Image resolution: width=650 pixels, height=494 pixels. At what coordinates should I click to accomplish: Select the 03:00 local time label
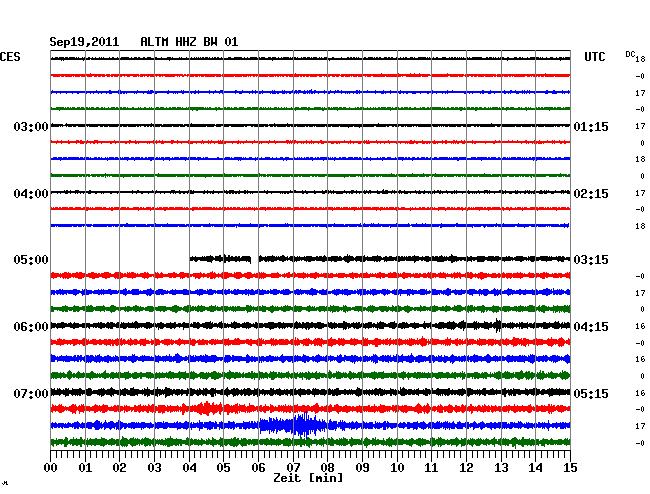(31, 126)
